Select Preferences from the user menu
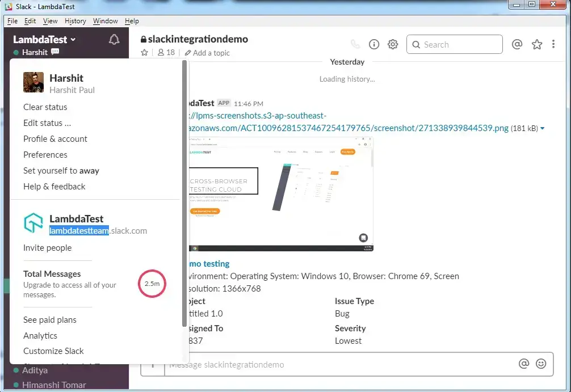571x392 pixels. pos(45,155)
